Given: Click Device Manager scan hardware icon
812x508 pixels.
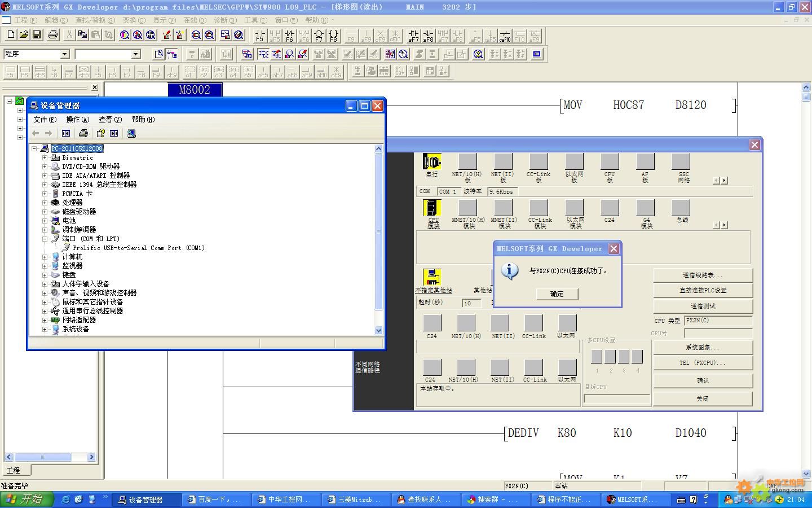Looking at the screenshot, I should tap(131, 133).
